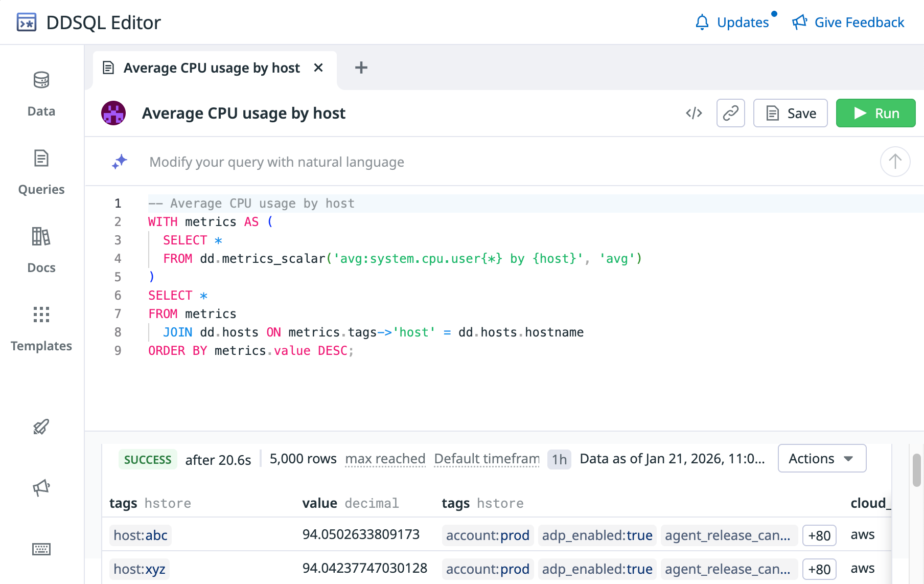The height and width of the screenshot is (584, 924).
Task: Run the query
Action: (x=875, y=113)
